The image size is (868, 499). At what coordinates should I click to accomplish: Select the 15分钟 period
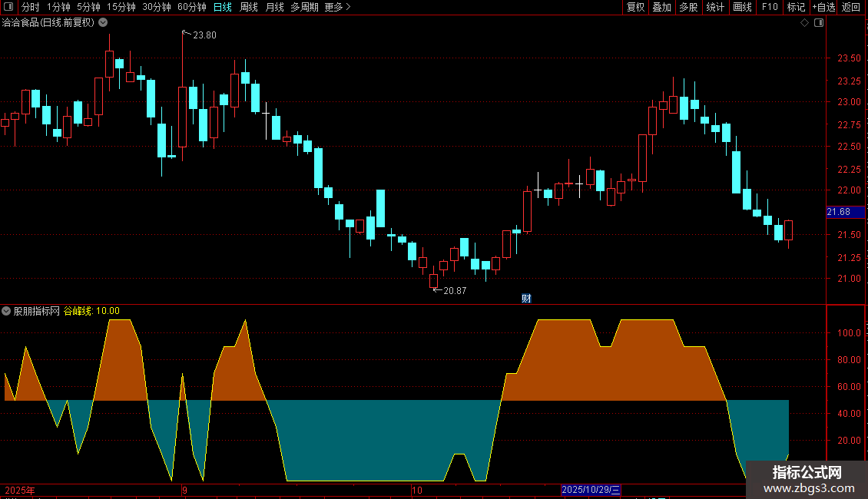tap(121, 7)
